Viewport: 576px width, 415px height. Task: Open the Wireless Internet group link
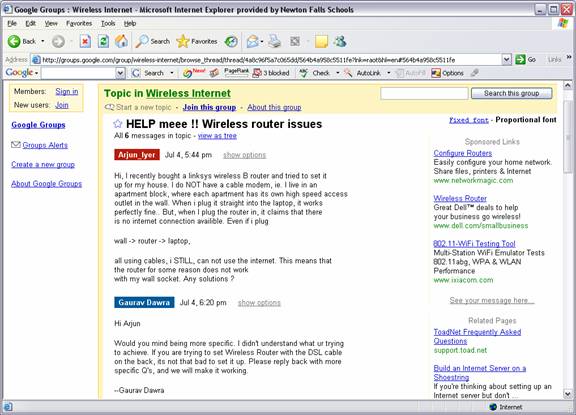pyautogui.click(x=188, y=93)
